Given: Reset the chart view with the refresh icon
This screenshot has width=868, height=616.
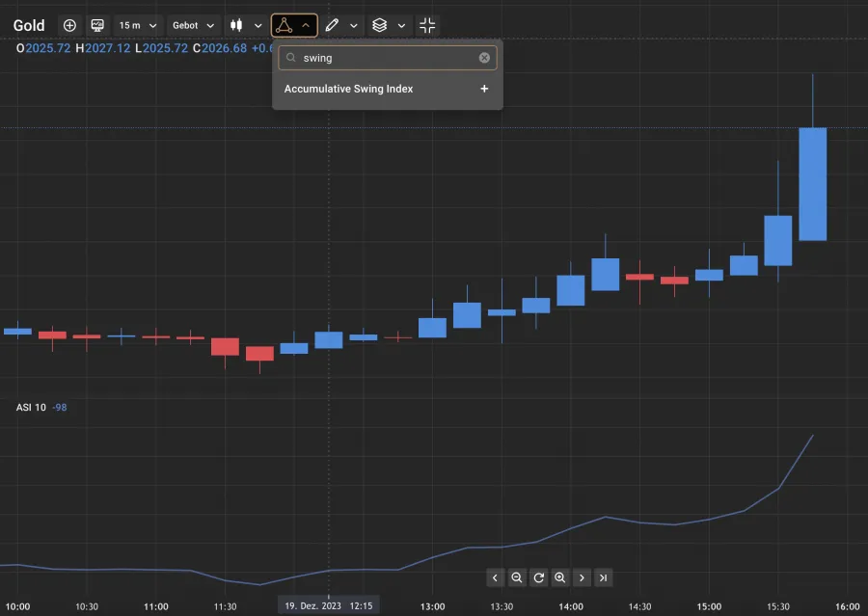Looking at the screenshot, I should coord(538,577).
